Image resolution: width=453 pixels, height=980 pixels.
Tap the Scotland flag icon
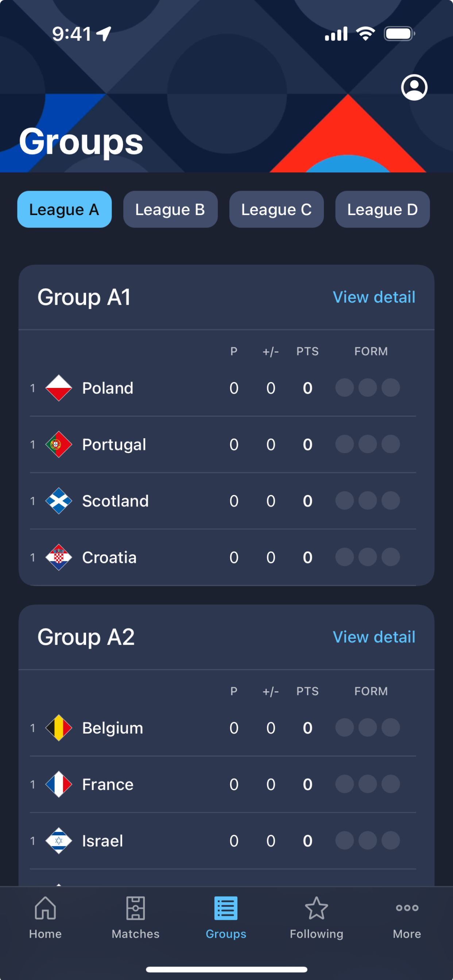[59, 501]
